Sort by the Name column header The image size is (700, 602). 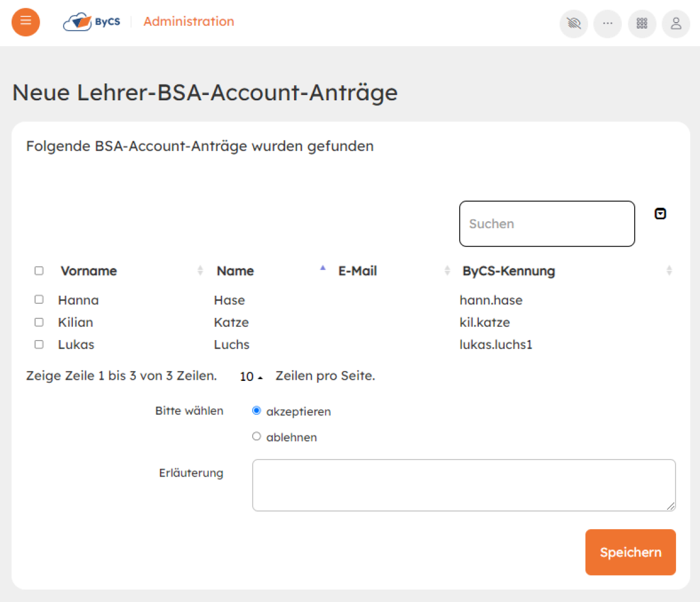click(235, 271)
